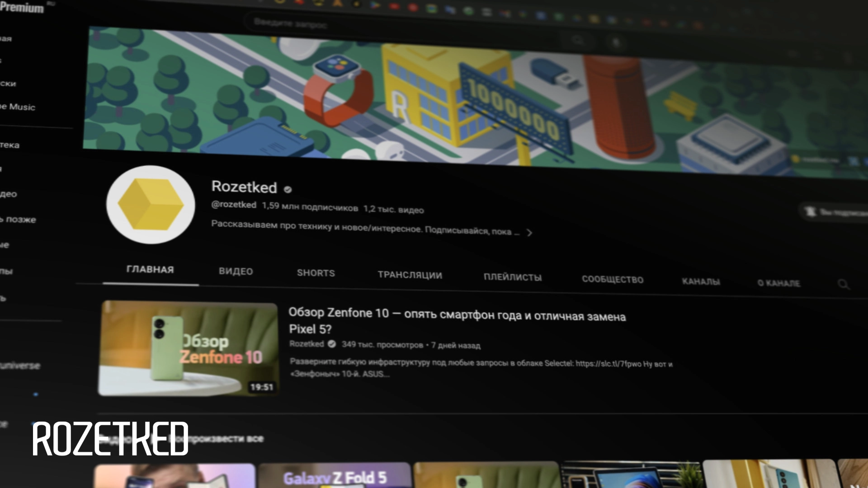Switch to the Видео tab
The image size is (868, 488).
pyautogui.click(x=236, y=271)
